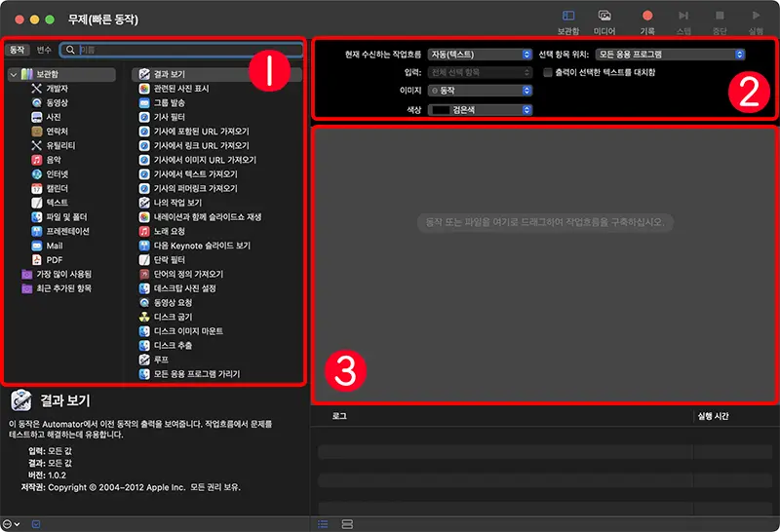Select the 연락처 category icon
The image size is (780, 532).
[x=36, y=132]
